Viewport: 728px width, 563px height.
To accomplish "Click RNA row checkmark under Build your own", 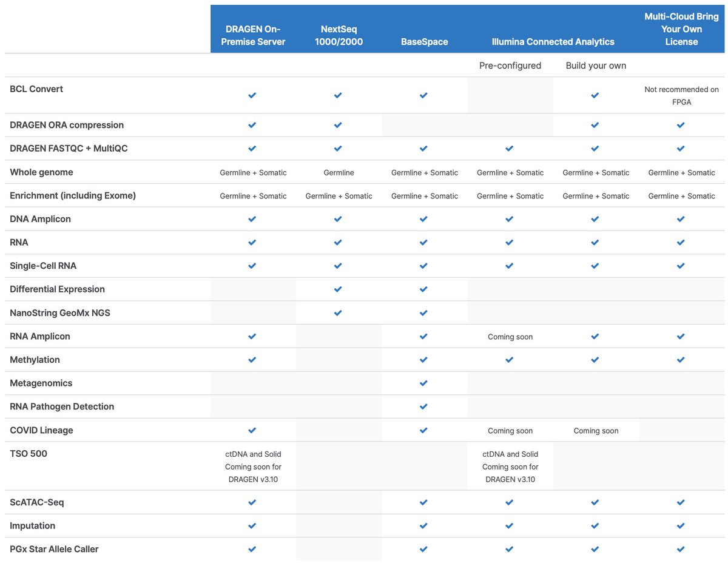I will pos(595,243).
